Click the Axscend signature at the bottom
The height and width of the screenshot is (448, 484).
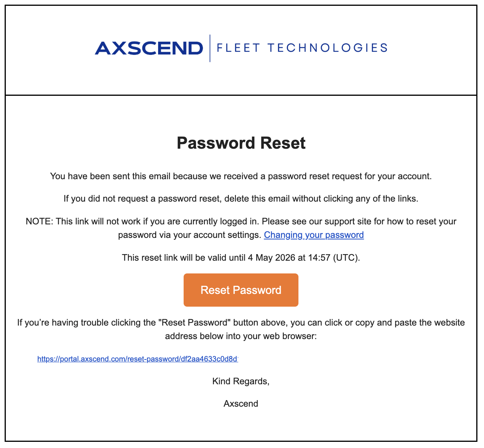point(241,404)
